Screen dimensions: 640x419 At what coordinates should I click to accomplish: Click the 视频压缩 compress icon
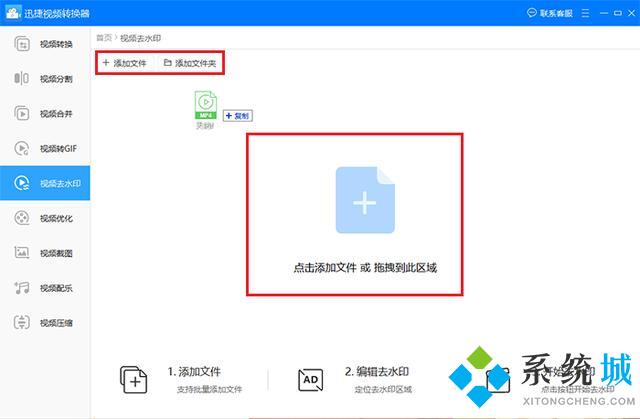pos(22,322)
